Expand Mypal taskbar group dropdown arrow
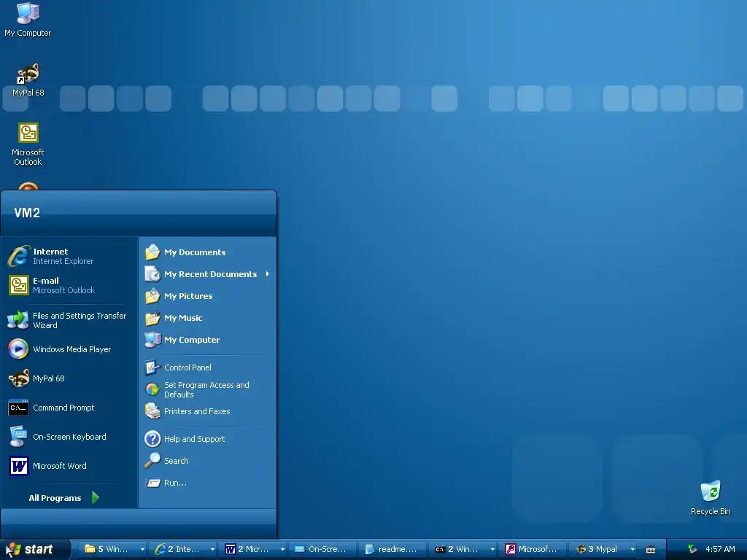The height and width of the screenshot is (560, 747). [632, 549]
